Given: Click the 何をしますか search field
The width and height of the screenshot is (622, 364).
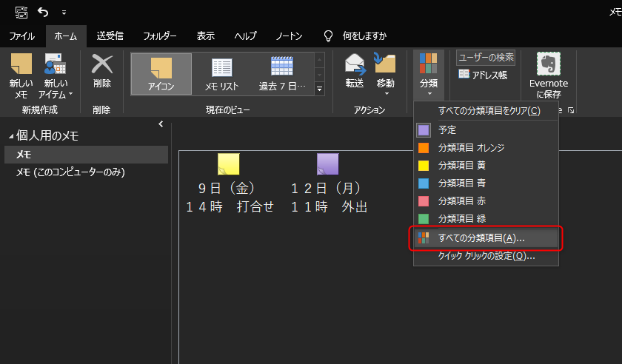Looking at the screenshot, I should pos(364,36).
